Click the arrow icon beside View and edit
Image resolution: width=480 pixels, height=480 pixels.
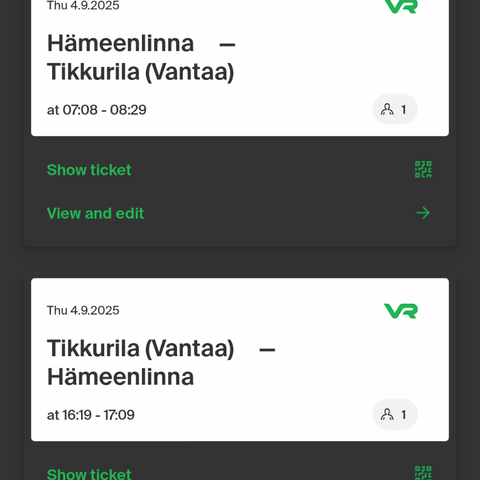423,213
